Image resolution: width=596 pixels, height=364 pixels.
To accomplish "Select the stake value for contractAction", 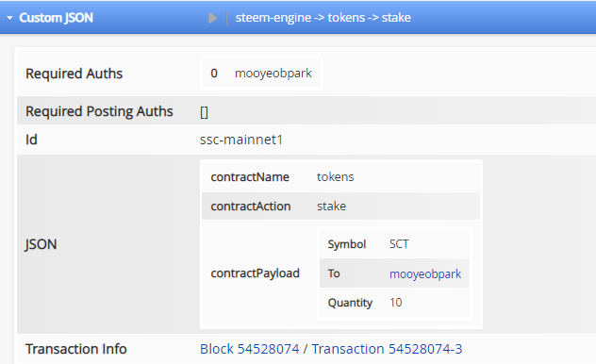I will [x=331, y=207].
